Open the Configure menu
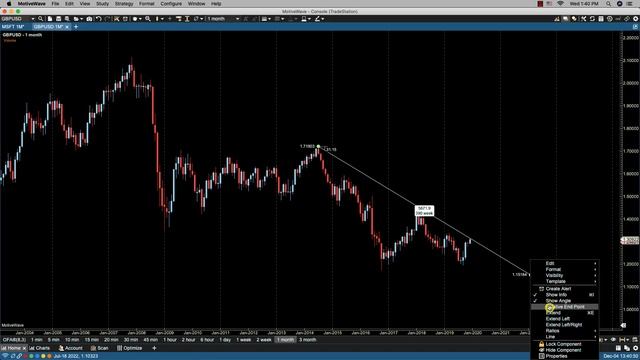The height and width of the screenshot is (360, 640). [171, 4]
